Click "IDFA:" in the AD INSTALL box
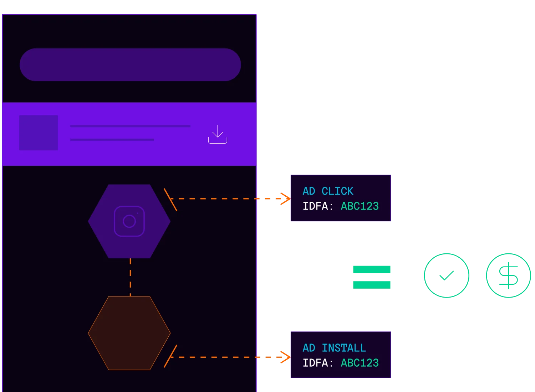Screen dimensions: 535x392 pos(318,363)
